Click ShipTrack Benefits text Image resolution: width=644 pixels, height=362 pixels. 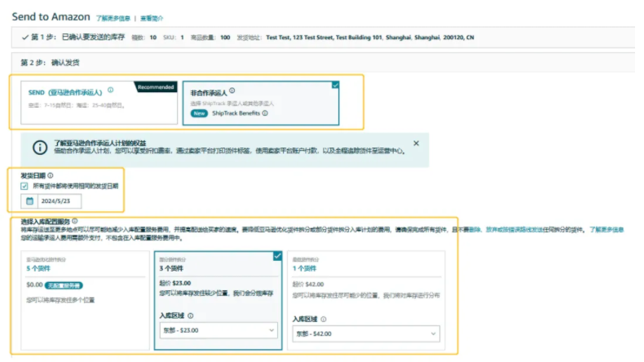(236, 113)
